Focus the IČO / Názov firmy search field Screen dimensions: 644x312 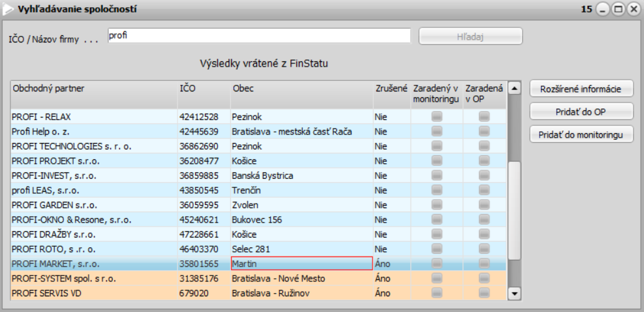coord(259,36)
